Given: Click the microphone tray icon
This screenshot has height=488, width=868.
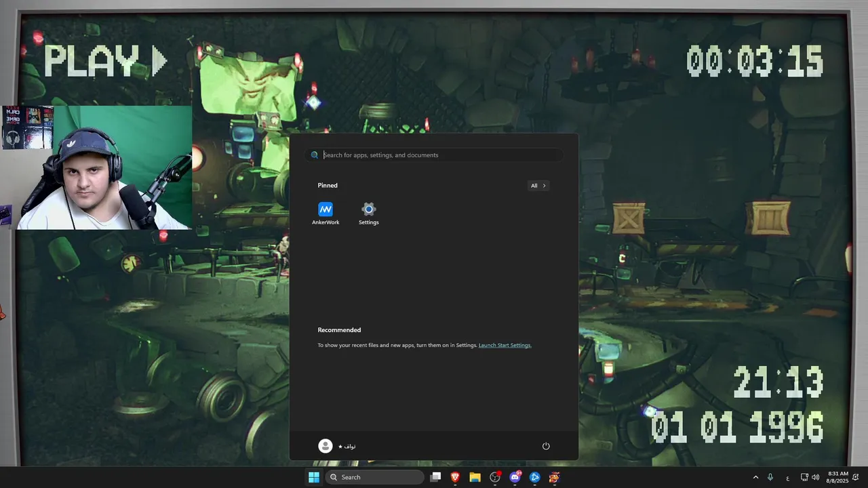Looking at the screenshot, I should coord(770,477).
